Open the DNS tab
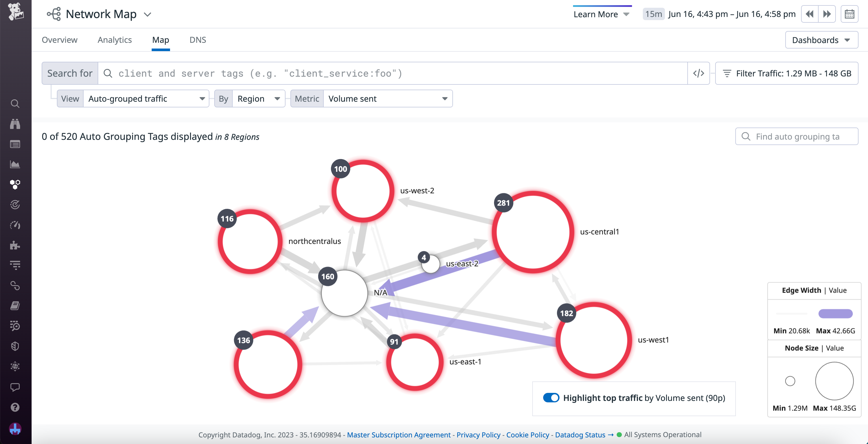 (198, 40)
